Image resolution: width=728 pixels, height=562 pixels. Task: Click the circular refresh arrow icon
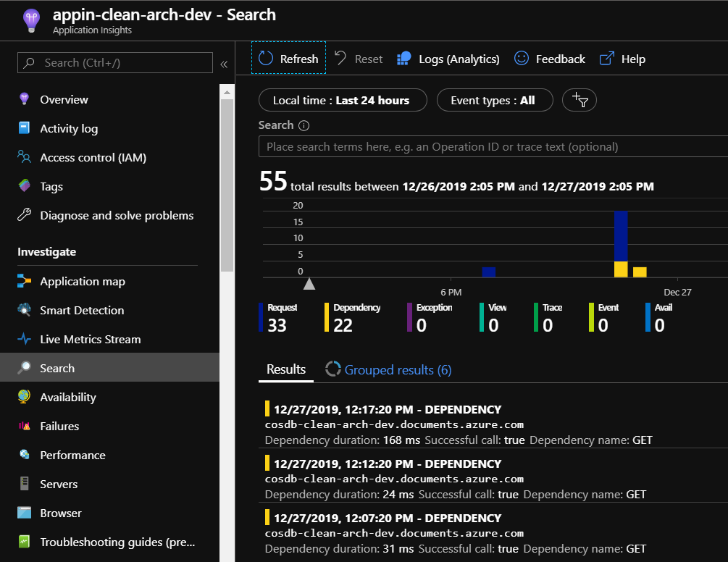(x=266, y=58)
